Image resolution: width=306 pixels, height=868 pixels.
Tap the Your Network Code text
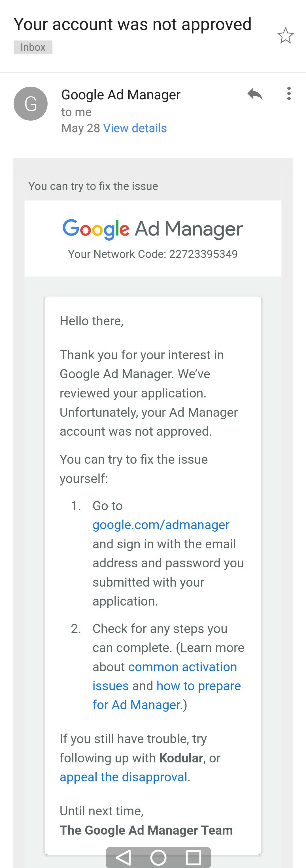click(153, 254)
